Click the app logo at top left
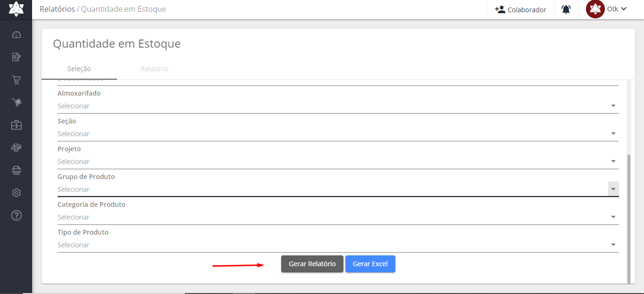Viewport: 644px width, 294px height. click(x=16, y=9)
